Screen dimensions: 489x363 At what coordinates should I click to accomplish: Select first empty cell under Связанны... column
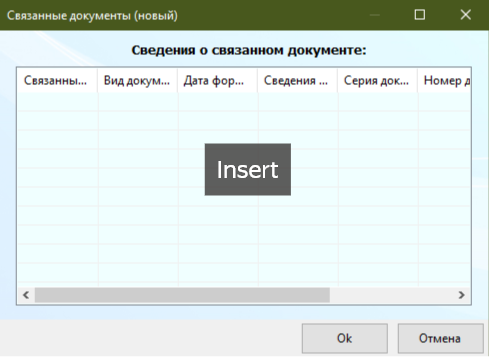click(x=58, y=102)
